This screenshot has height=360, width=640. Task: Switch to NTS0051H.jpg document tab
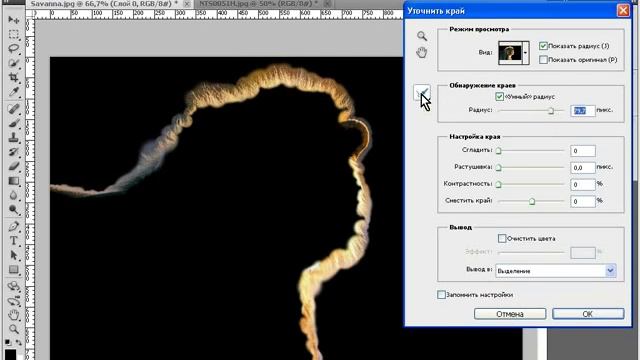click(x=258, y=3)
